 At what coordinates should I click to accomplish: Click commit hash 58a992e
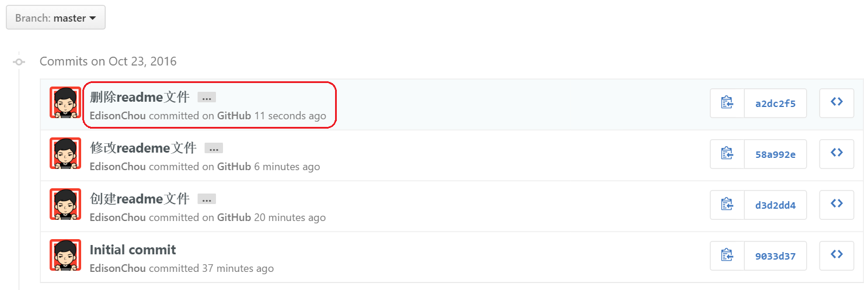[x=775, y=154]
